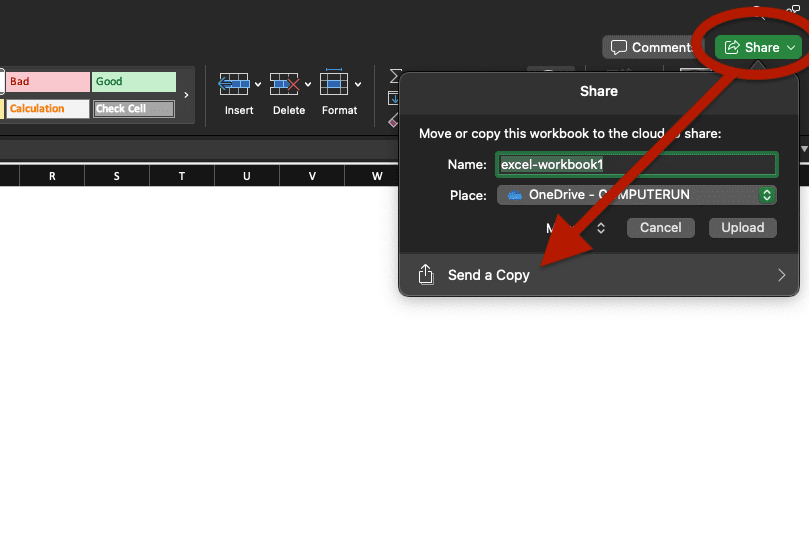This screenshot has height=551, width=809.
Task: Open the Comments pane
Action: click(651, 47)
